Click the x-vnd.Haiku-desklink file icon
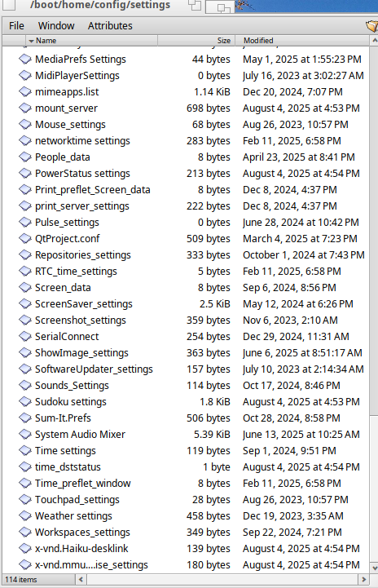The width and height of the screenshot is (378, 588). coord(25,549)
